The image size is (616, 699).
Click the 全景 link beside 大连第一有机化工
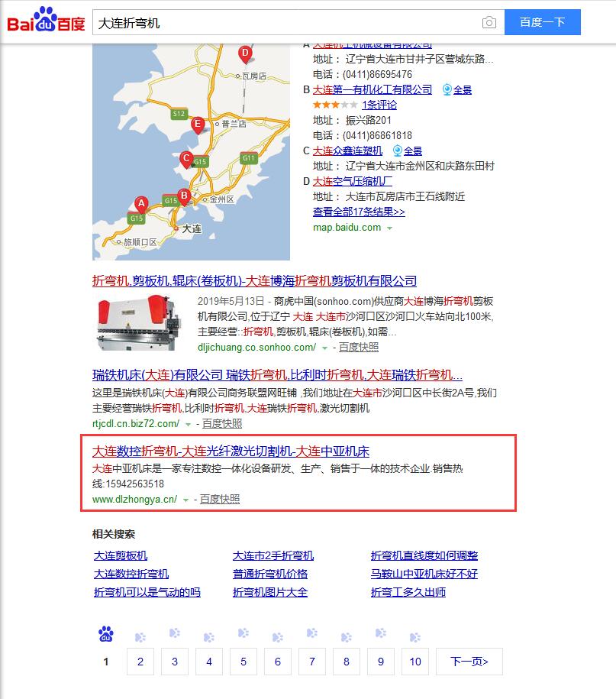pos(463,89)
